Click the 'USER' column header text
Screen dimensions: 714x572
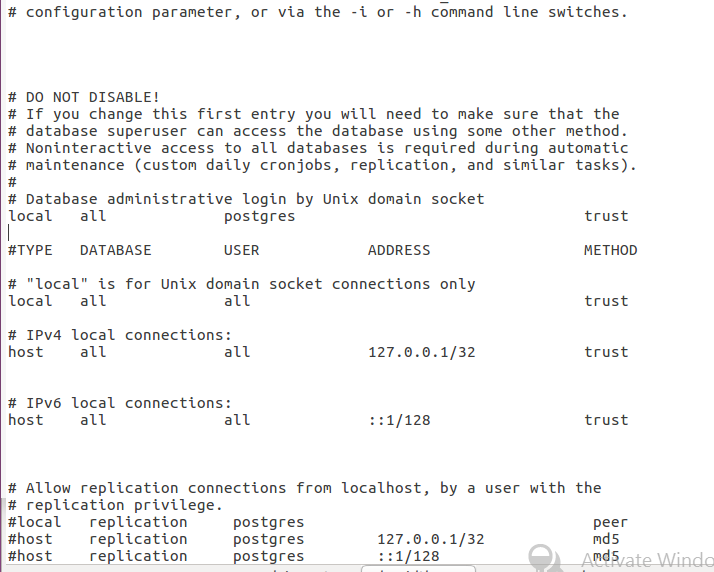pyautogui.click(x=241, y=250)
